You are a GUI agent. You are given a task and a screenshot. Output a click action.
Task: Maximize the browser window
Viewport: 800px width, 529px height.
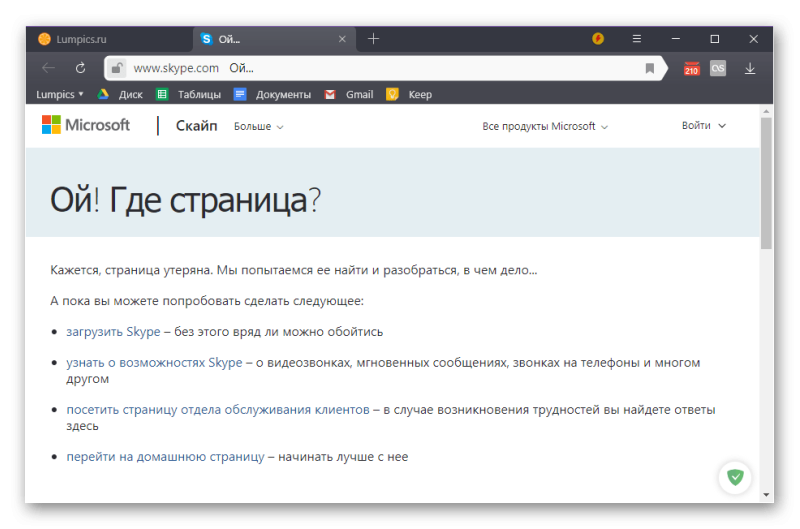tap(714, 39)
